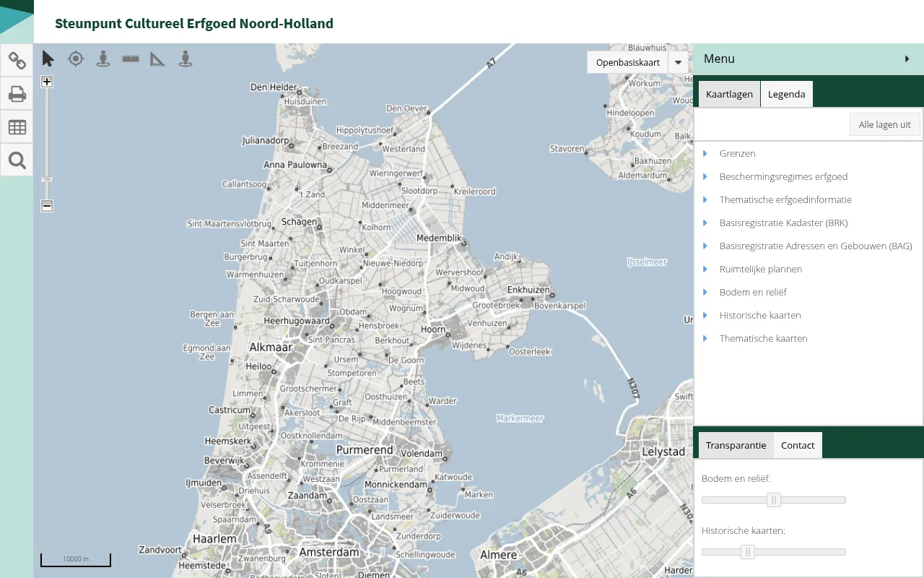
Task: Click the Ruimtelijke plannen layer label
Action: coord(761,269)
